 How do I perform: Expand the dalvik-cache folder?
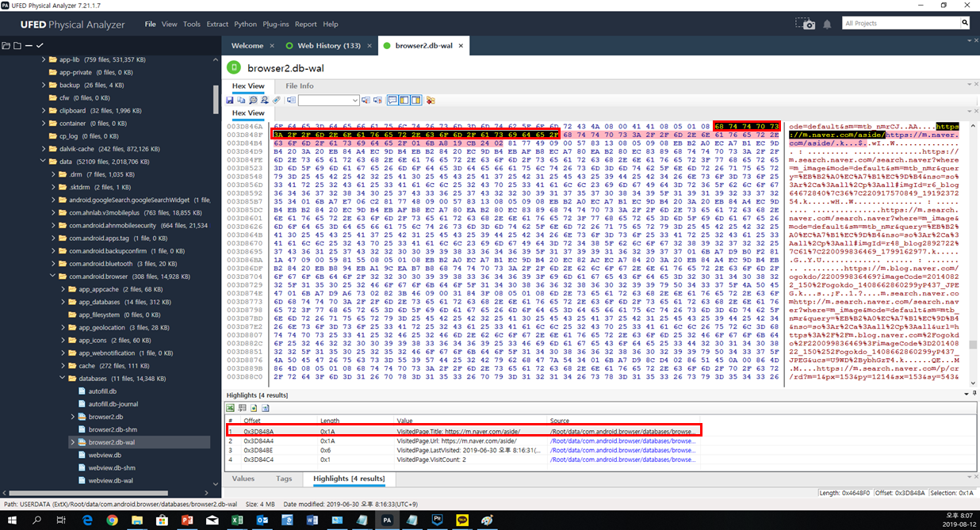[44, 149]
